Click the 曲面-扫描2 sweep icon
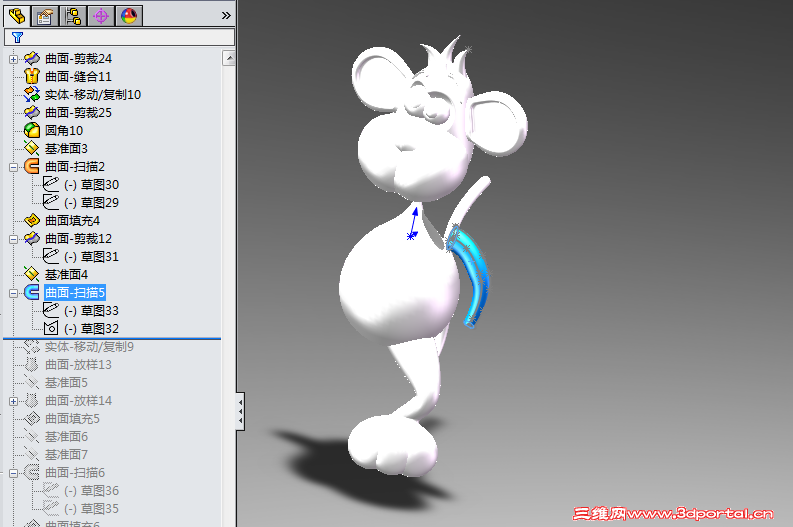793x527 pixels. point(31,166)
